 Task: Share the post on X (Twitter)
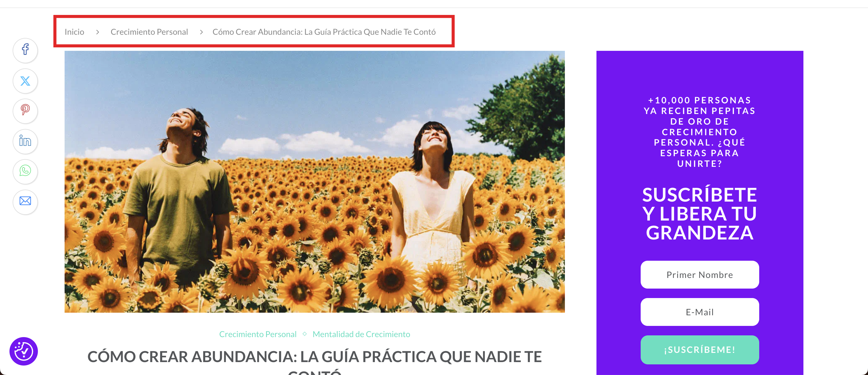pos(25,80)
